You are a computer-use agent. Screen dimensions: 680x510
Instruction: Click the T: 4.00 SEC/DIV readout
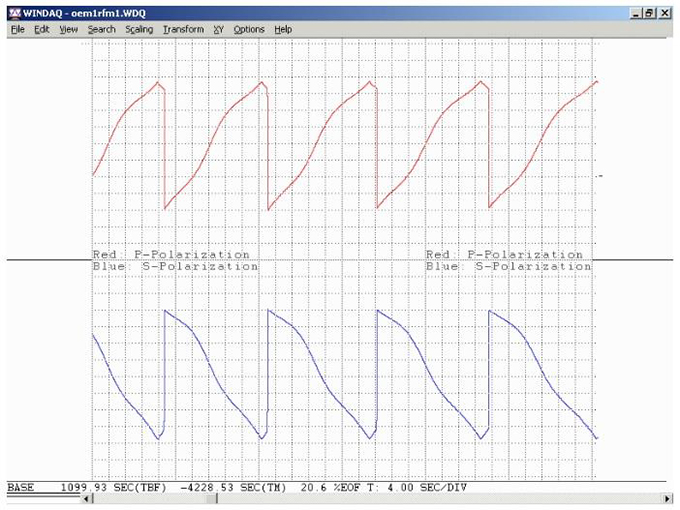tap(417, 487)
